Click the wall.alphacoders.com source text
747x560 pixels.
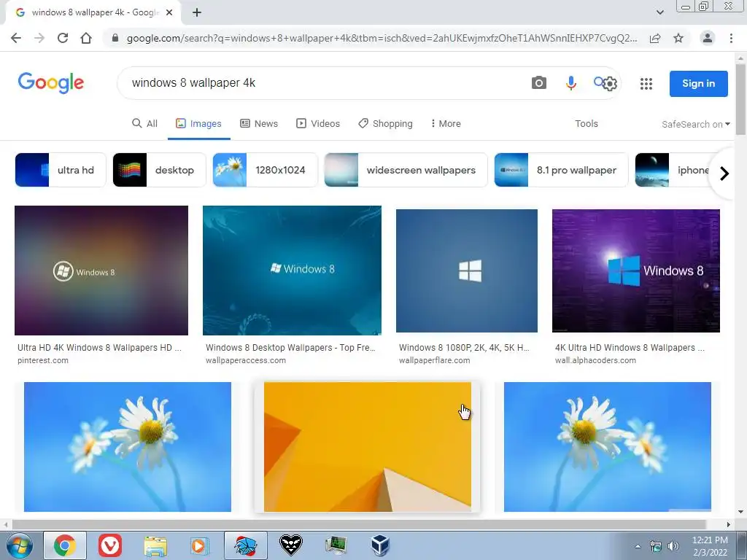click(595, 360)
